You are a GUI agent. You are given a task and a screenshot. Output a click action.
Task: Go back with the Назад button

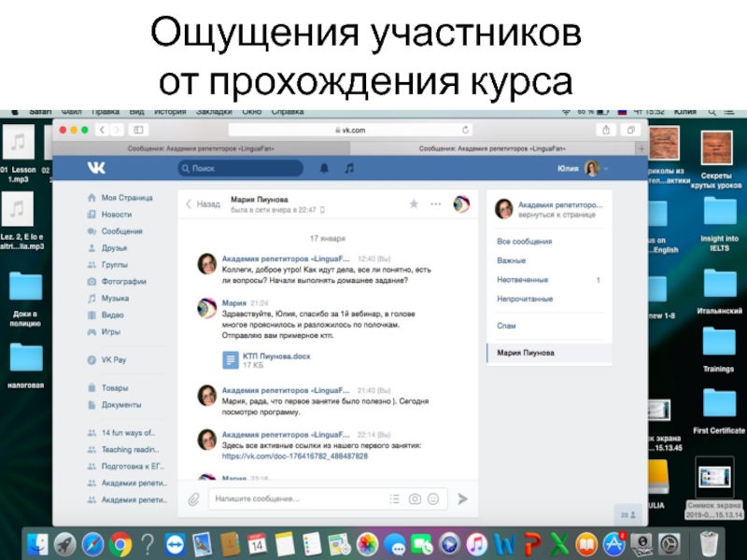pos(203,204)
